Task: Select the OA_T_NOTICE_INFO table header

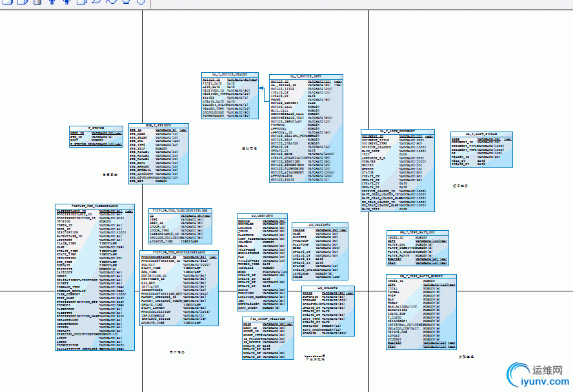Action: coord(306,77)
